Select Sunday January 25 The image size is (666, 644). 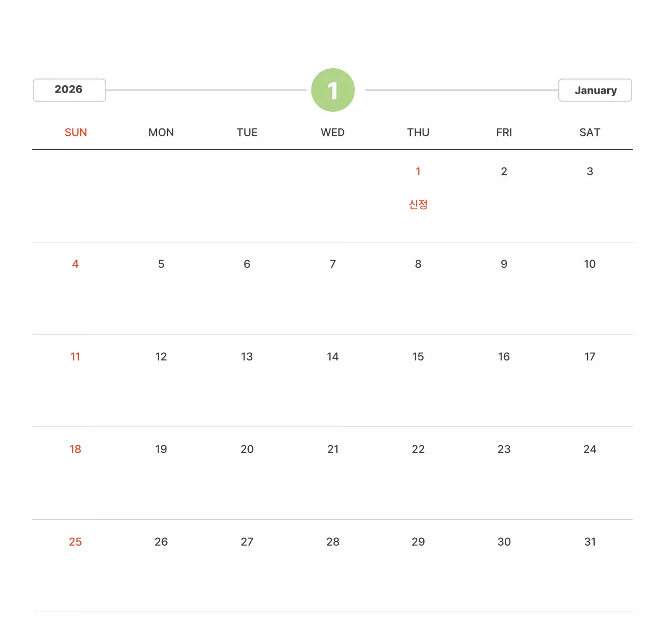tap(75, 542)
